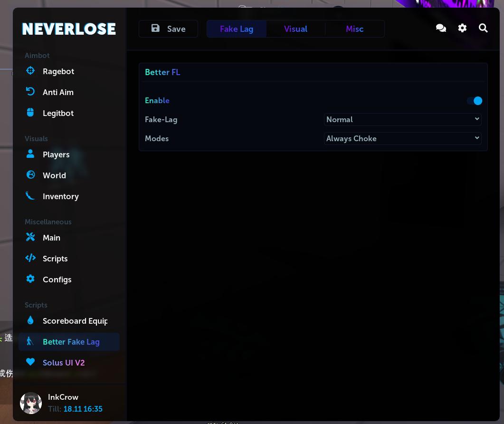Click the search magnifier icon
This screenshot has width=504, height=424.
pyautogui.click(x=483, y=28)
